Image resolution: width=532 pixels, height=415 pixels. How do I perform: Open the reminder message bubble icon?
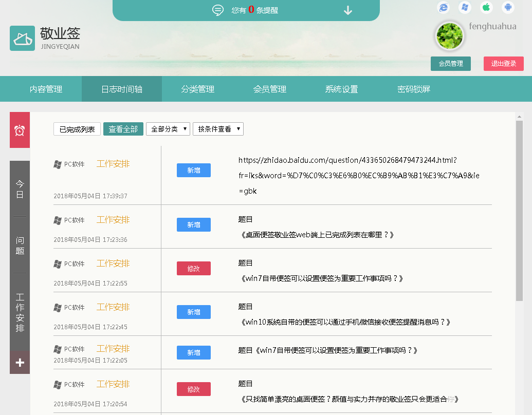pyautogui.click(x=218, y=10)
